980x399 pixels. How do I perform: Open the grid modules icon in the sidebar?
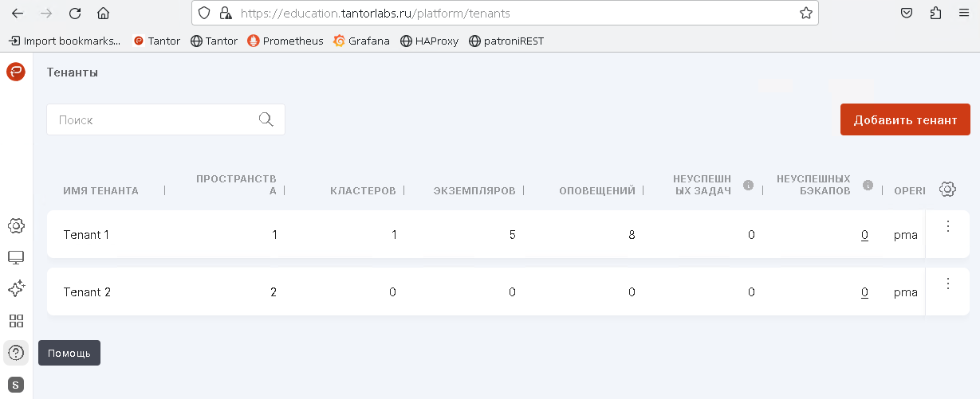[x=16, y=321]
